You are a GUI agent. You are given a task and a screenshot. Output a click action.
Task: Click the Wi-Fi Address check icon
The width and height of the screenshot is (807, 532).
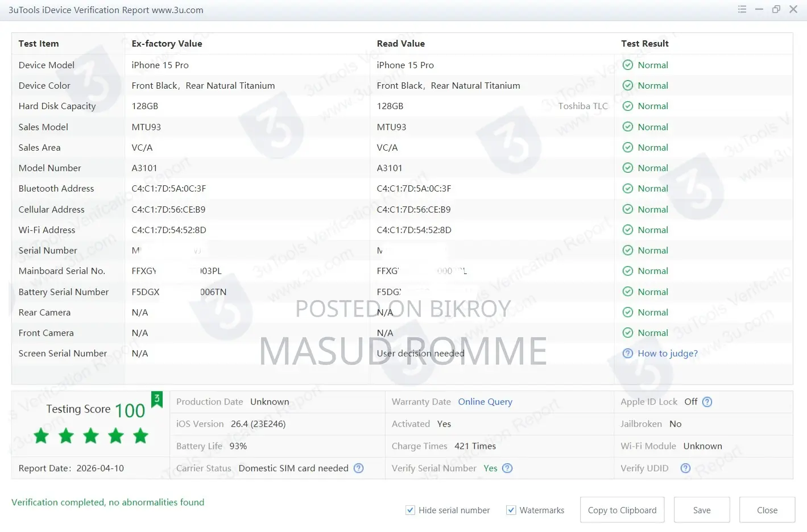(628, 230)
